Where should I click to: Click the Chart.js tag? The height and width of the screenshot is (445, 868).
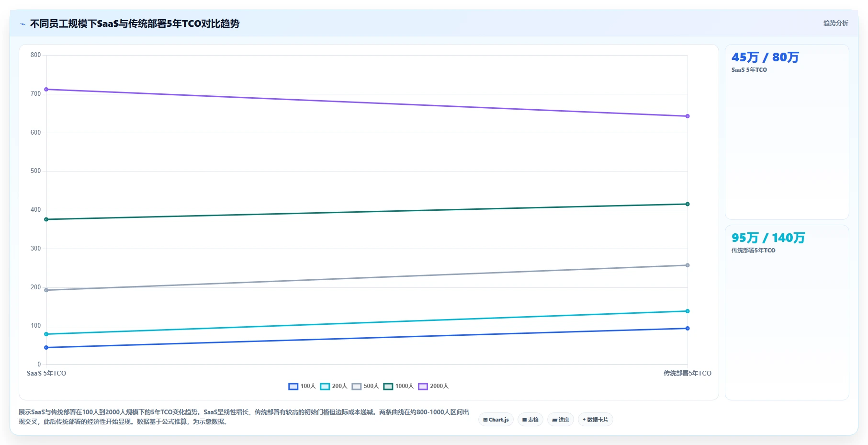point(496,420)
